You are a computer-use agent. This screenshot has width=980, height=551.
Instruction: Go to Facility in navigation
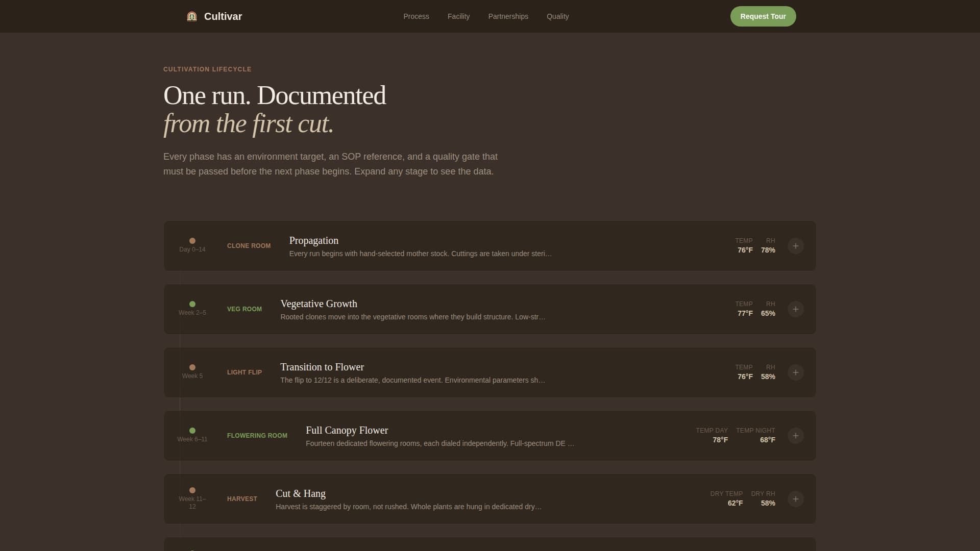pos(458,16)
